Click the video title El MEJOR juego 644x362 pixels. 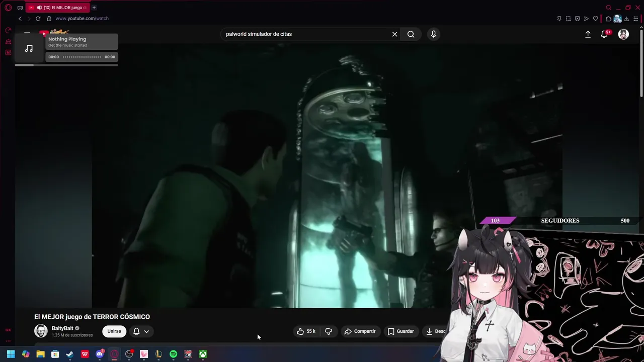point(92,317)
